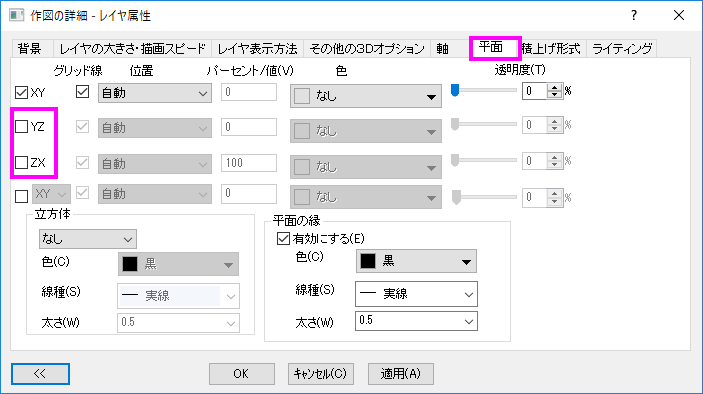Image resolution: width=703 pixels, height=394 pixels.
Task: Expand the 平面の縁 太さ 0.5 dropdown
Action: pyautogui.click(x=417, y=321)
